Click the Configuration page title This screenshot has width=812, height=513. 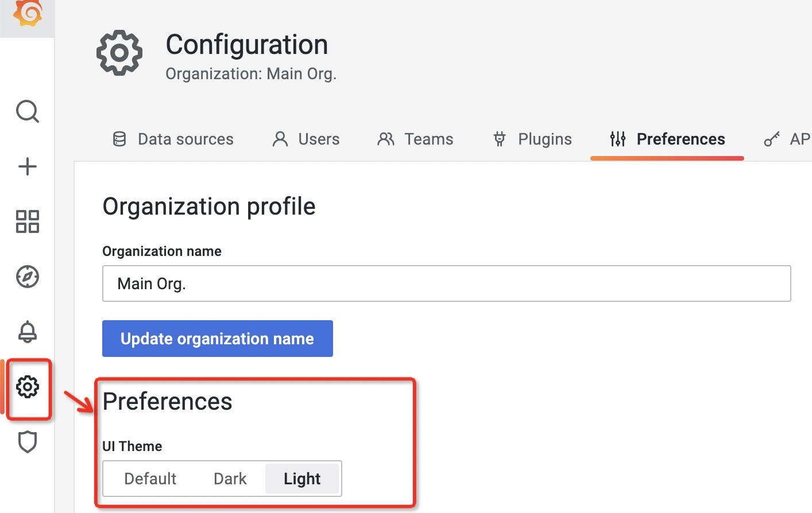[x=247, y=45]
